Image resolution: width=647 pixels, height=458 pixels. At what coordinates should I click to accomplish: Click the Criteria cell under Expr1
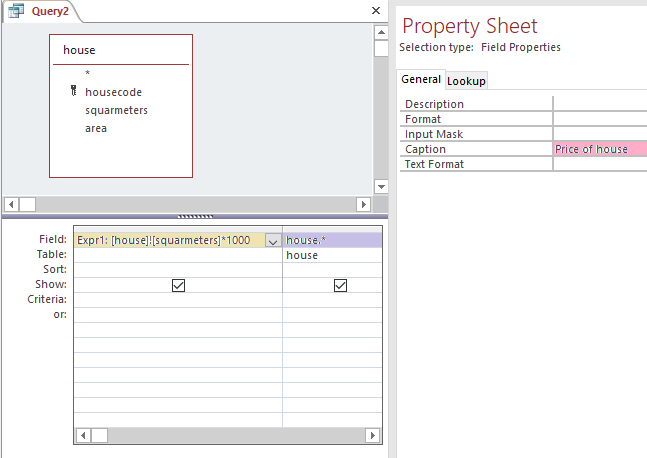point(178,300)
